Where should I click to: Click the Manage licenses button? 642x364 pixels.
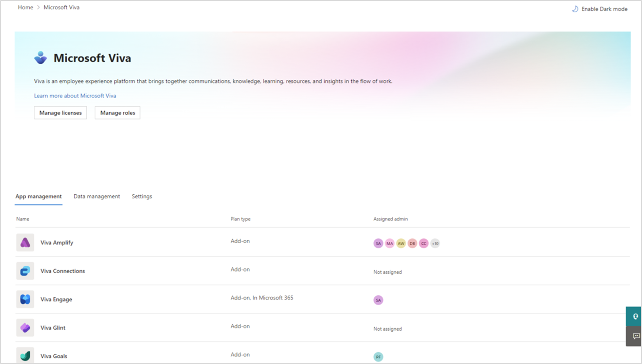(60, 112)
